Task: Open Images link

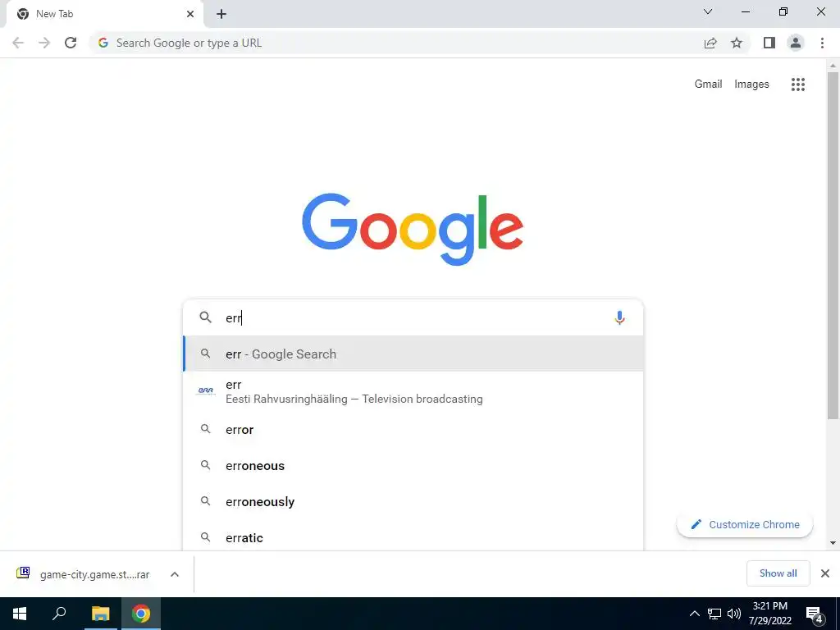Action: (751, 84)
